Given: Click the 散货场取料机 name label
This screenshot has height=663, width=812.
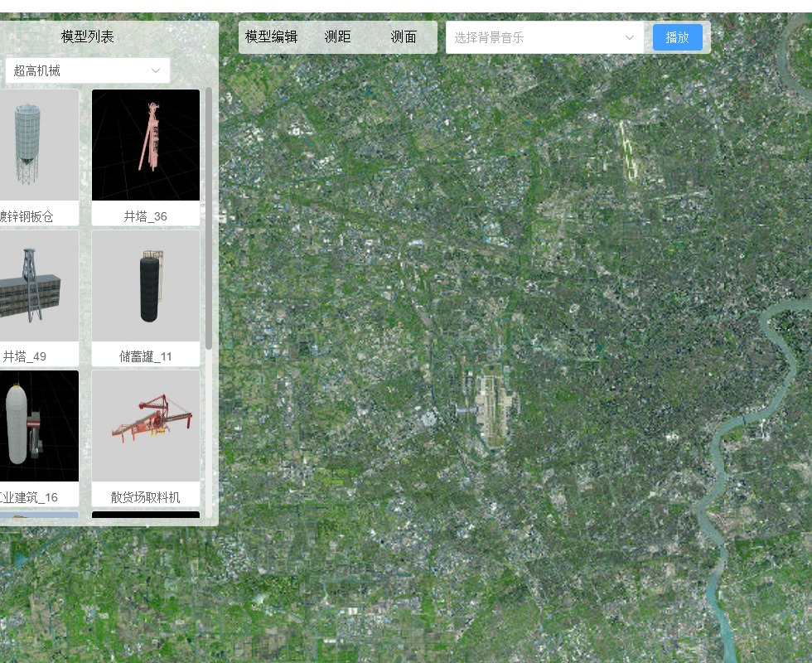Looking at the screenshot, I should (x=146, y=497).
